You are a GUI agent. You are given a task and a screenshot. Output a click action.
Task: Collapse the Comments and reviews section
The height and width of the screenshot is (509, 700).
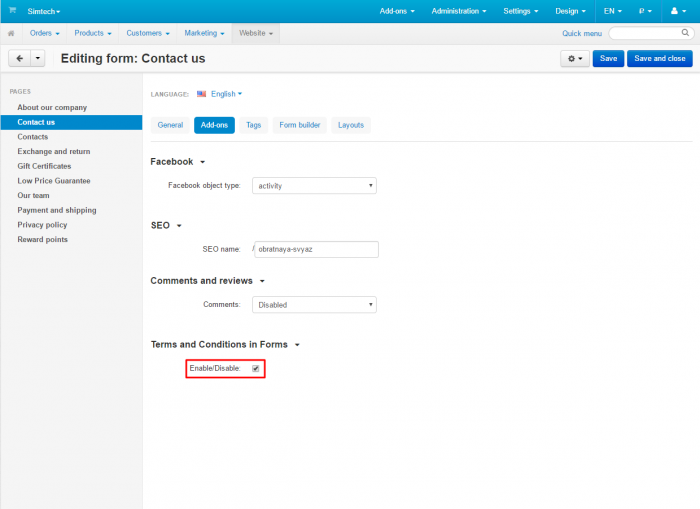point(208,281)
